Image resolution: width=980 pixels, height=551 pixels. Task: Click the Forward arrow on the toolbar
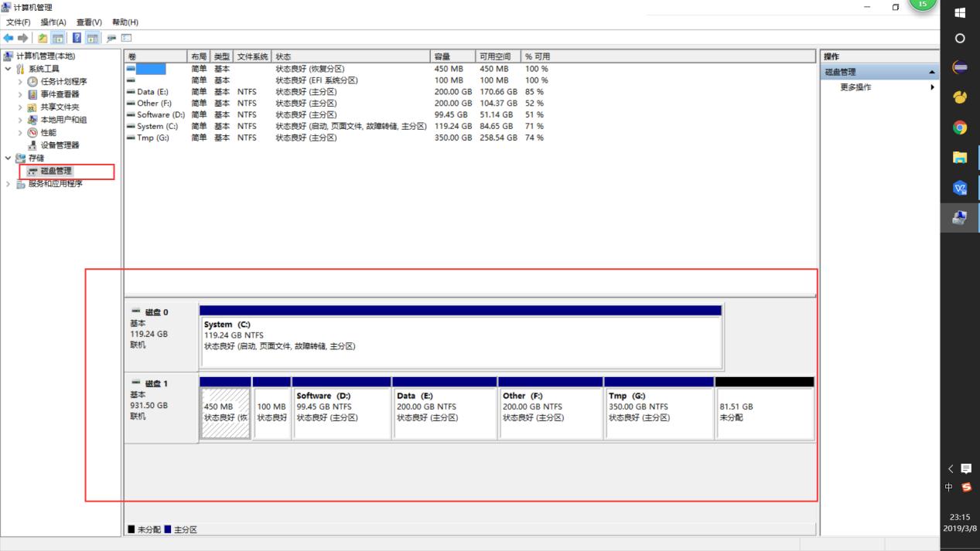pos(21,37)
